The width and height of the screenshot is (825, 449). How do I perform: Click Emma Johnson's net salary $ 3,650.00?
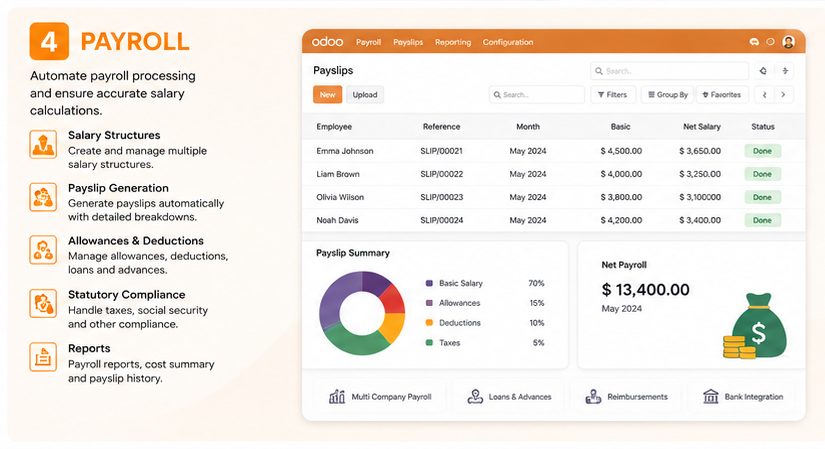700,151
